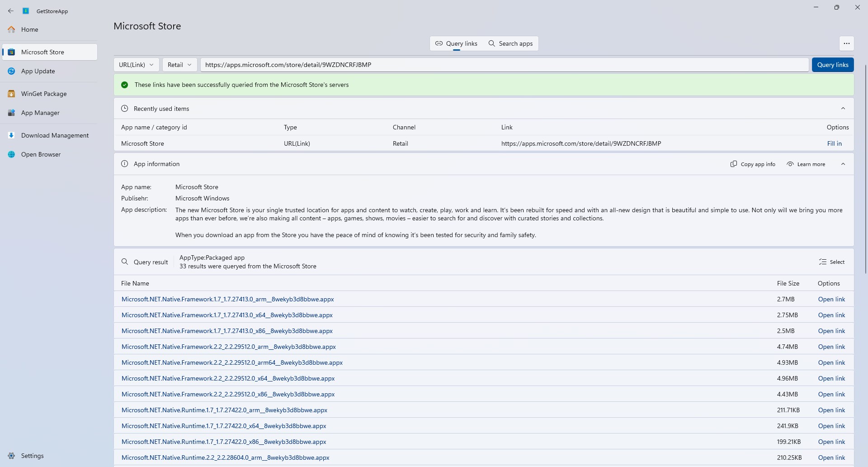
Task: Click the three-dot more options button
Action: tap(846, 43)
